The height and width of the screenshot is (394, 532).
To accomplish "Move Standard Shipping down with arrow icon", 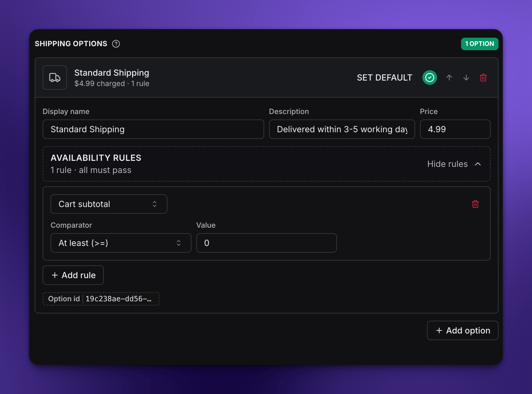I will point(466,78).
